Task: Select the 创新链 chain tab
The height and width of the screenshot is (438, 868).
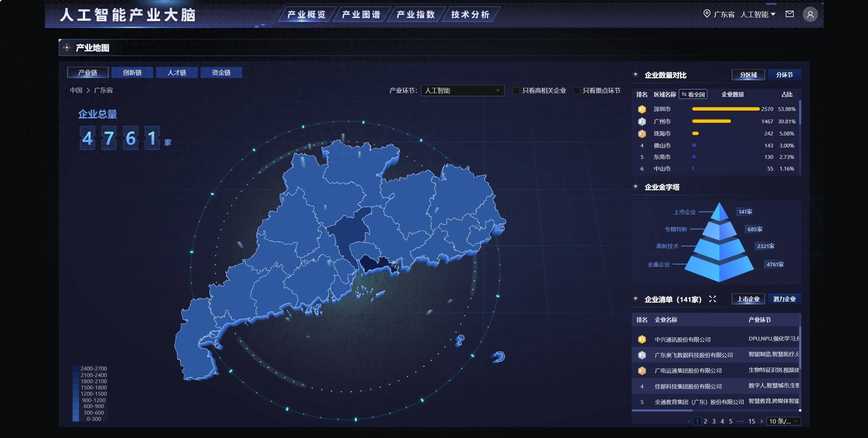Action: pos(132,72)
